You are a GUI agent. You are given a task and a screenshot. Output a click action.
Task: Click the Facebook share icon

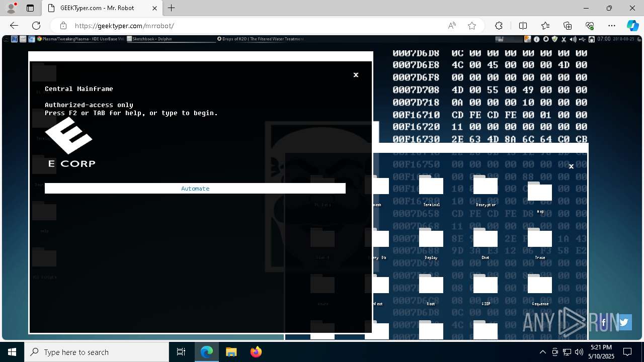click(604, 322)
